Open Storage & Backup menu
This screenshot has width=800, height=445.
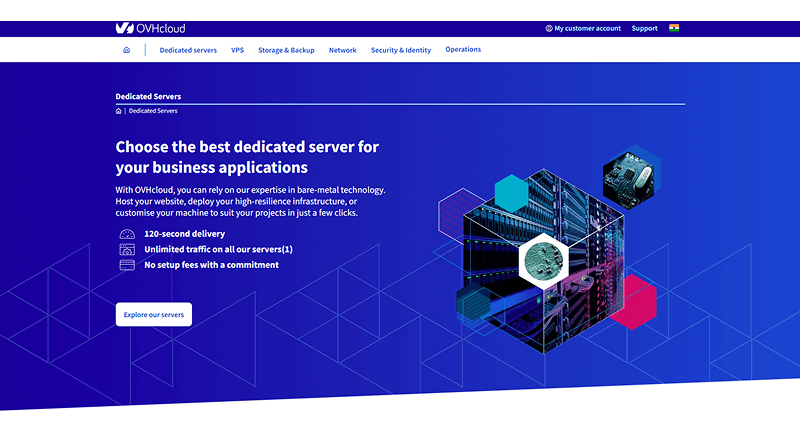click(x=286, y=50)
